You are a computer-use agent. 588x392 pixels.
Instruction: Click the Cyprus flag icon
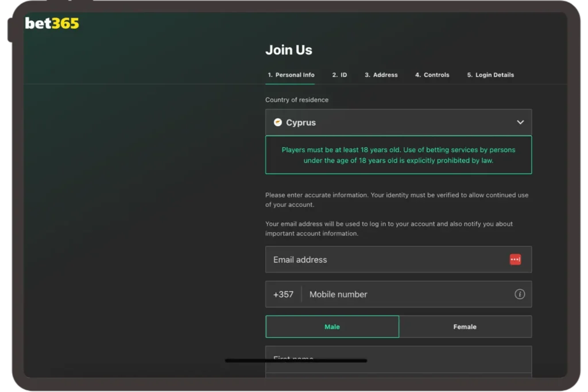[277, 122]
